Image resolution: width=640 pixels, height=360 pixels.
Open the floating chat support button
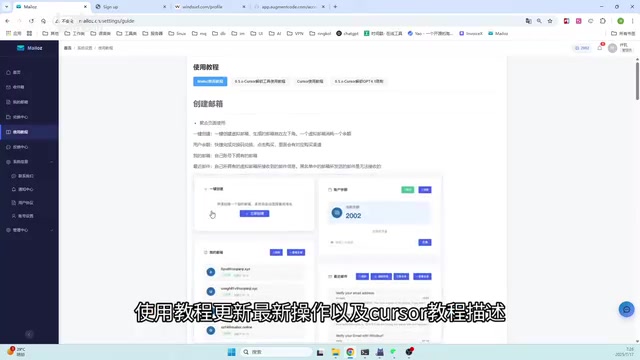click(627, 309)
